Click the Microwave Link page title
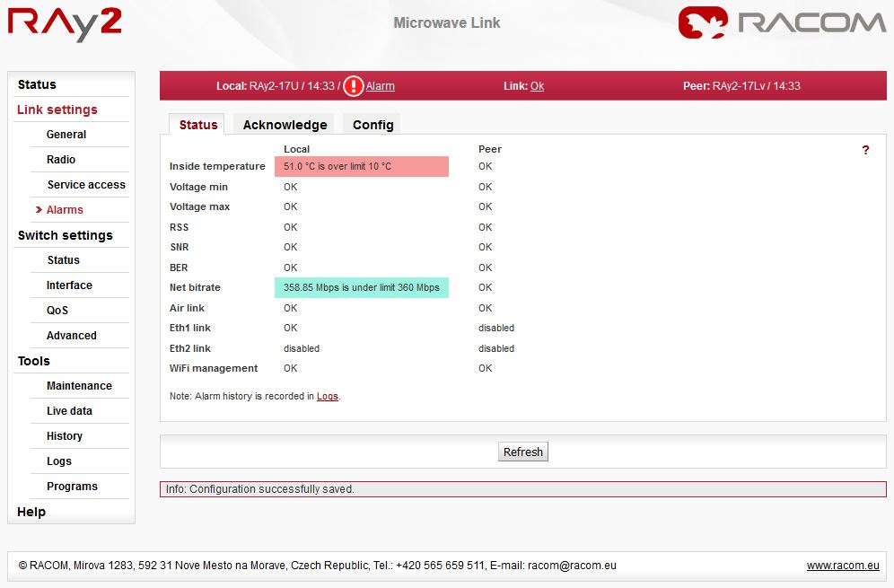Image resolution: width=894 pixels, height=588 pixels. point(446,22)
